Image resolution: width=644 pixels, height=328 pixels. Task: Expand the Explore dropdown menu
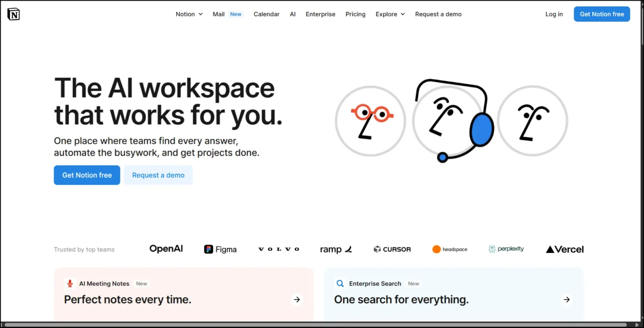pos(390,14)
